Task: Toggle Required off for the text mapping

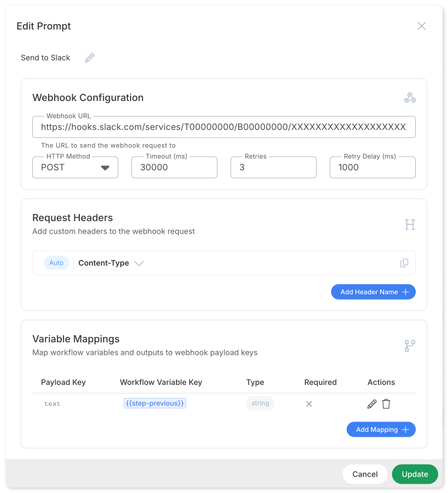Action: click(309, 403)
